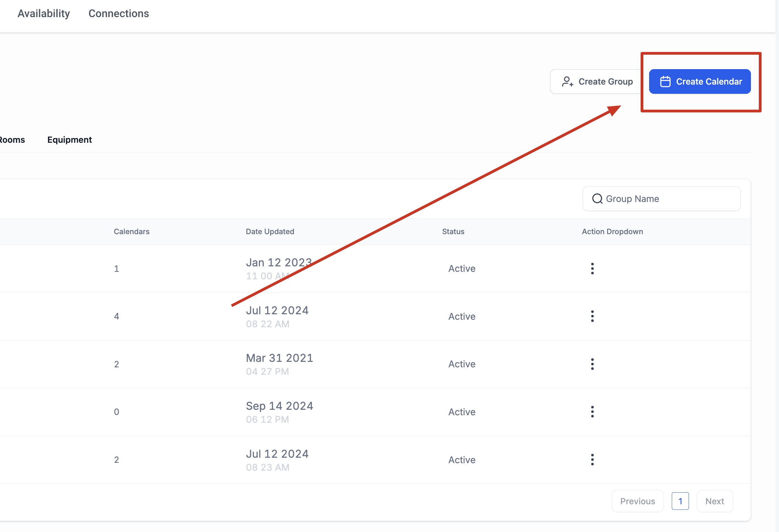Screen dimensions: 779x532
Task: Switch to the Availability tab
Action: [x=44, y=13]
